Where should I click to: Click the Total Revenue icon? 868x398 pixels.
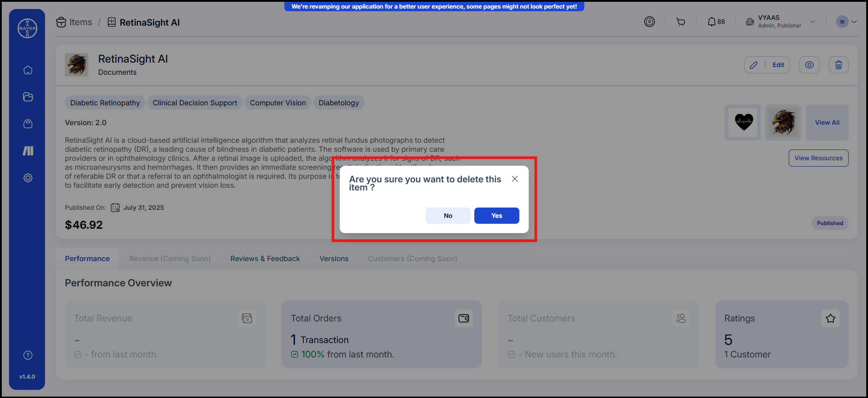247,318
